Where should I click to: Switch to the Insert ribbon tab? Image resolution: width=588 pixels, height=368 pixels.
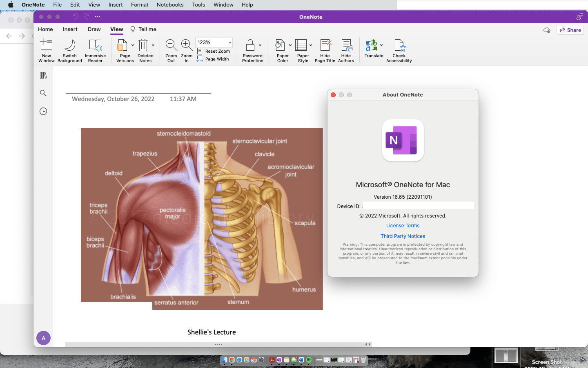70,29
